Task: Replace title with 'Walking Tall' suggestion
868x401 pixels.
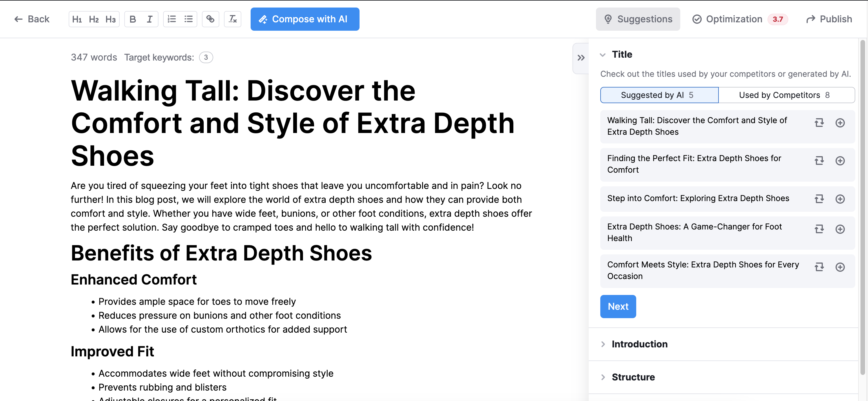Action: pos(819,123)
